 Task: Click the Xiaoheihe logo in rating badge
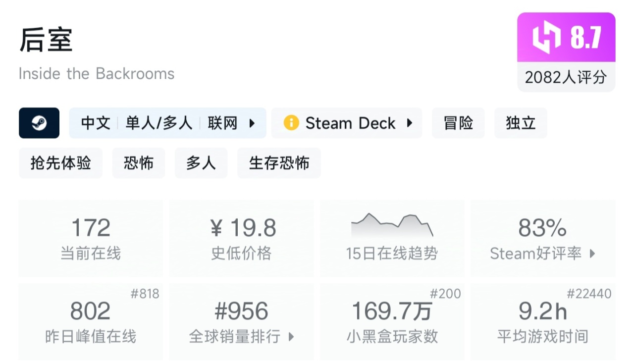tap(546, 38)
